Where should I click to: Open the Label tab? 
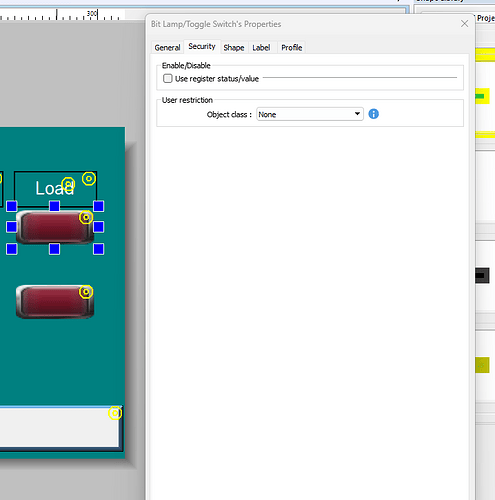pyautogui.click(x=261, y=48)
